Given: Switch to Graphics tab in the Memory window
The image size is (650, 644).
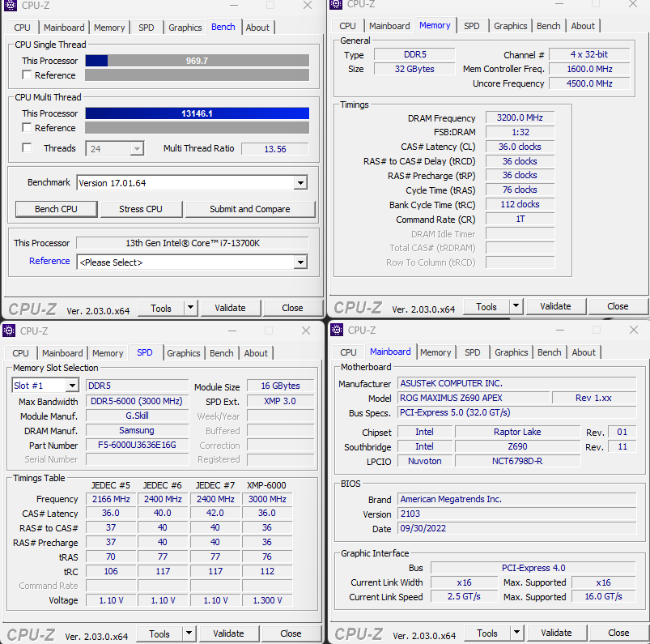Looking at the screenshot, I should tap(510, 26).
